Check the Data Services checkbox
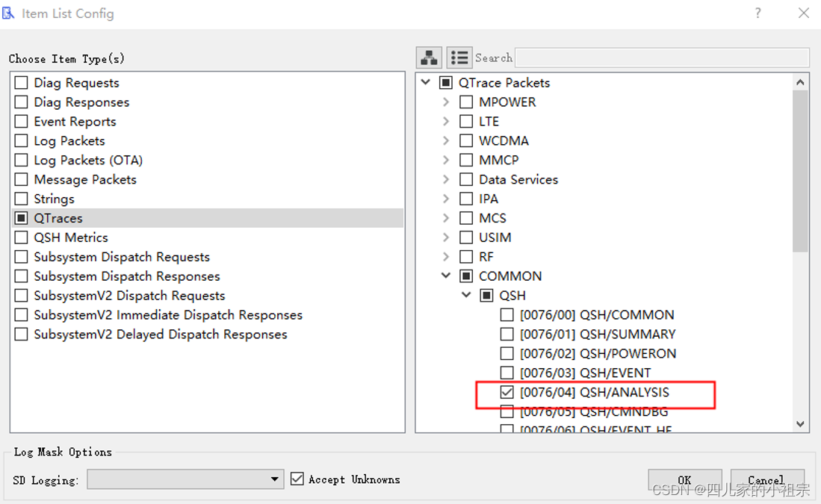This screenshot has width=821, height=504. 466,179
